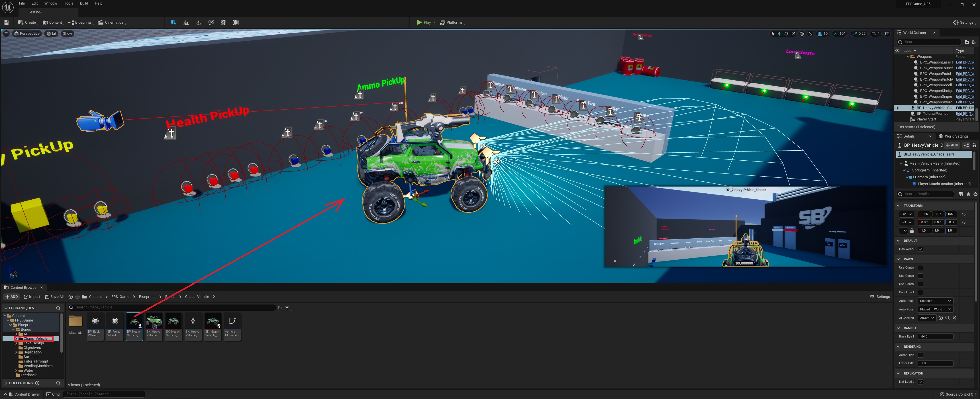Click the Base Eye Height value field
Image resolution: width=980 pixels, height=399 pixels.
pyautogui.click(x=935, y=337)
